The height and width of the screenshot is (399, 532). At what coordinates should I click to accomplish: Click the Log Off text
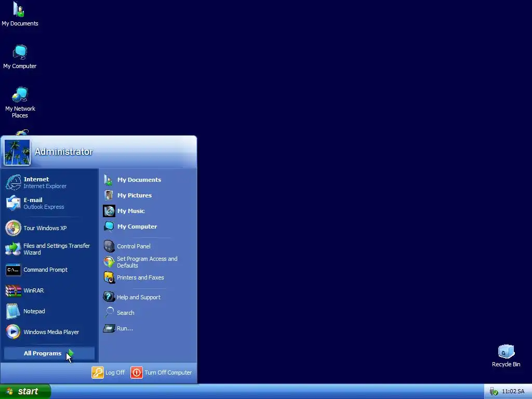point(115,373)
